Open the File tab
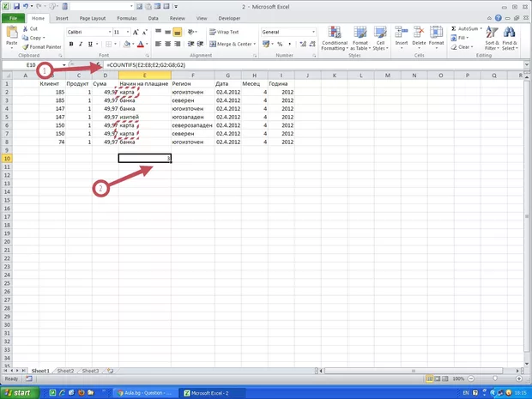The width and height of the screenshot is (532, 399). point(13,18)
